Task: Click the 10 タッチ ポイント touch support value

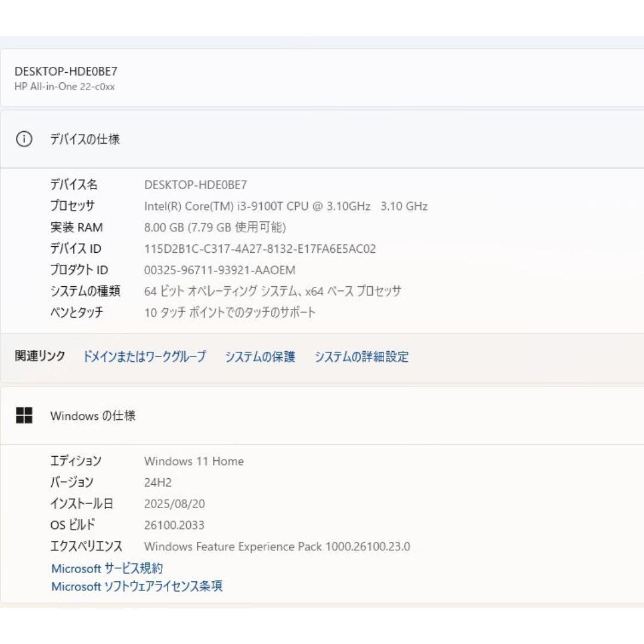Action: point(230,312)
